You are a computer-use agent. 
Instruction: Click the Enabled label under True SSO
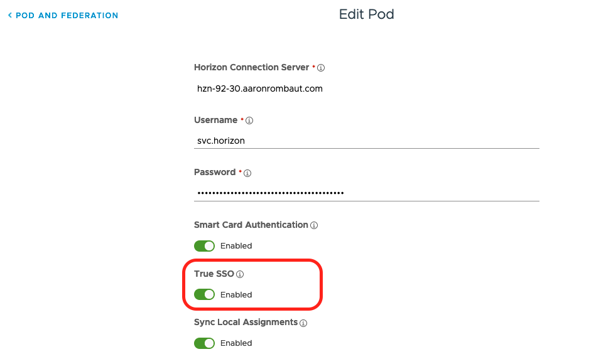click(236, 294)
